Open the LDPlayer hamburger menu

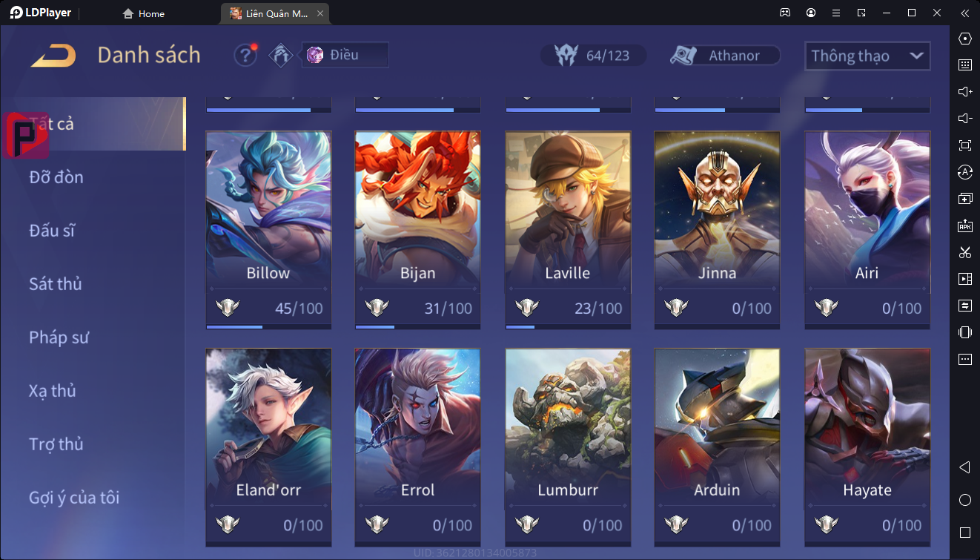coord(836,13)
